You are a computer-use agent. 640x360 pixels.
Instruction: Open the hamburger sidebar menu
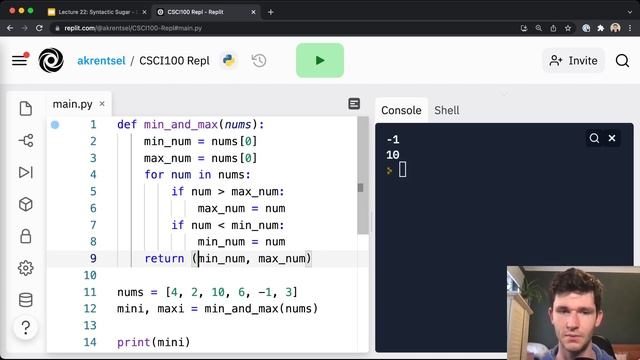coord(19,60)
